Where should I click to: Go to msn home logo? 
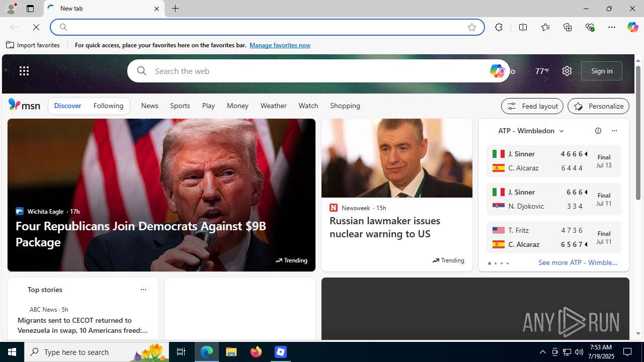point(24,105)
